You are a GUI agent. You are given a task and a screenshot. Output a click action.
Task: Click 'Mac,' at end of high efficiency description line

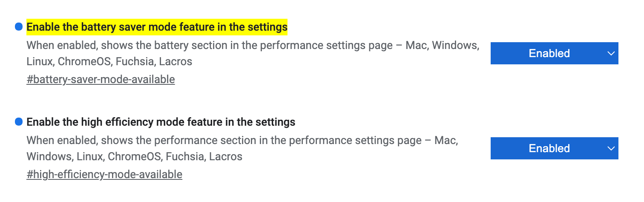(446, 140)
